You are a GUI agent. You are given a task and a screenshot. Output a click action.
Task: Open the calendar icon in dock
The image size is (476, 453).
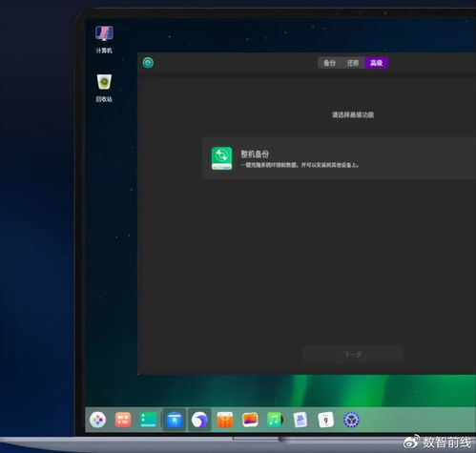326,420
